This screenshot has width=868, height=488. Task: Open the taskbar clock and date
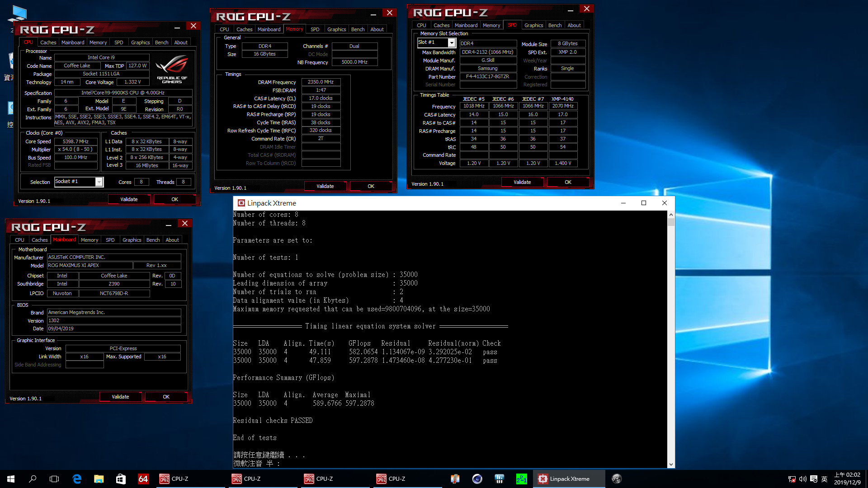847,479
